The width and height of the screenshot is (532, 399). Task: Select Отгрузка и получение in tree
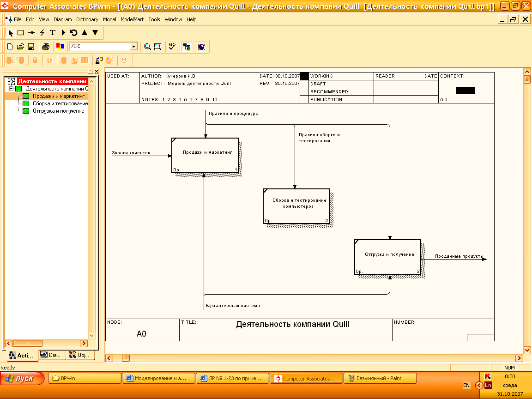click(58, 111)
